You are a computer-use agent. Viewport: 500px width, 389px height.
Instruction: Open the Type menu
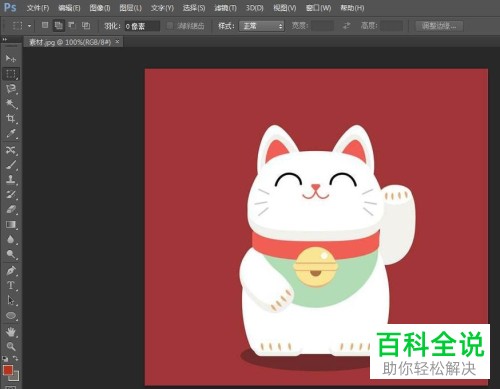(x=162, y=8)
